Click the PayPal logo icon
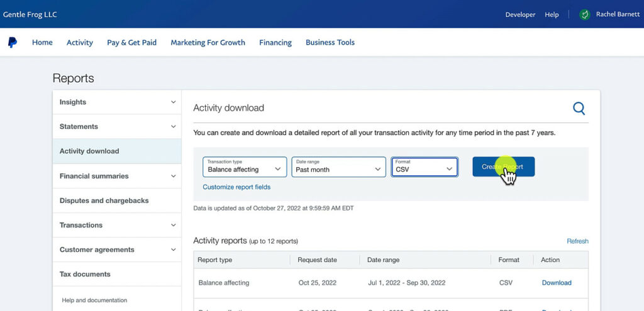The width and height of the screenshot is (644, 311). pos(13,43)
